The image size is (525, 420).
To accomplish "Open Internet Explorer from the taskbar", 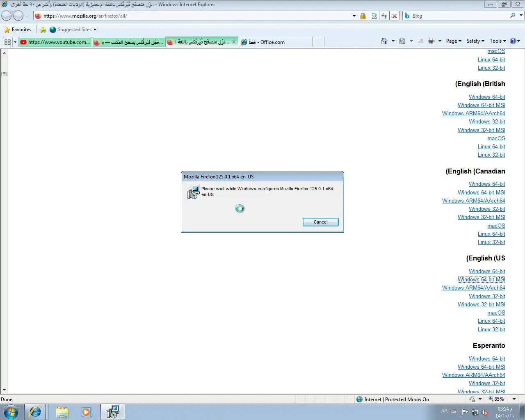I will pos(35,412).
